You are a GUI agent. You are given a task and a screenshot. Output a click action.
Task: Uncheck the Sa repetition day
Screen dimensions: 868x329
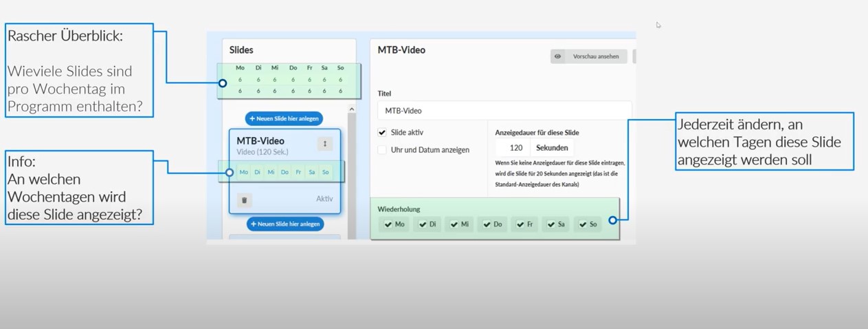tap(555, 224)
